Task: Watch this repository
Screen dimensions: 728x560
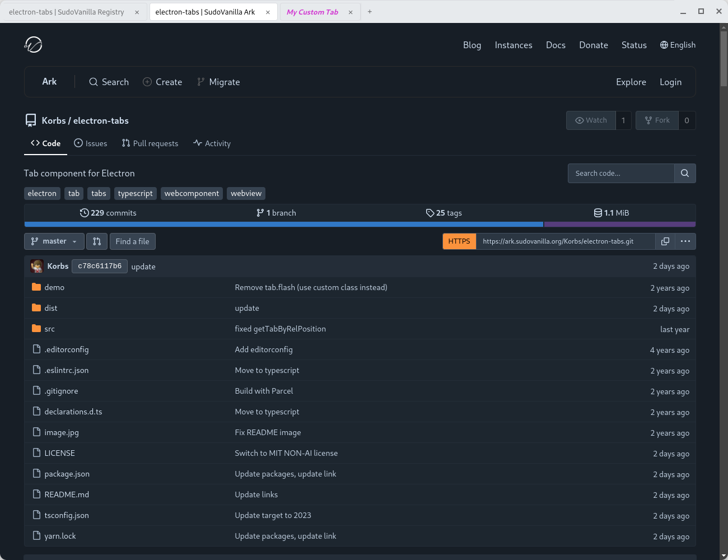Action: pyautogui.click(x=591, y=120)
